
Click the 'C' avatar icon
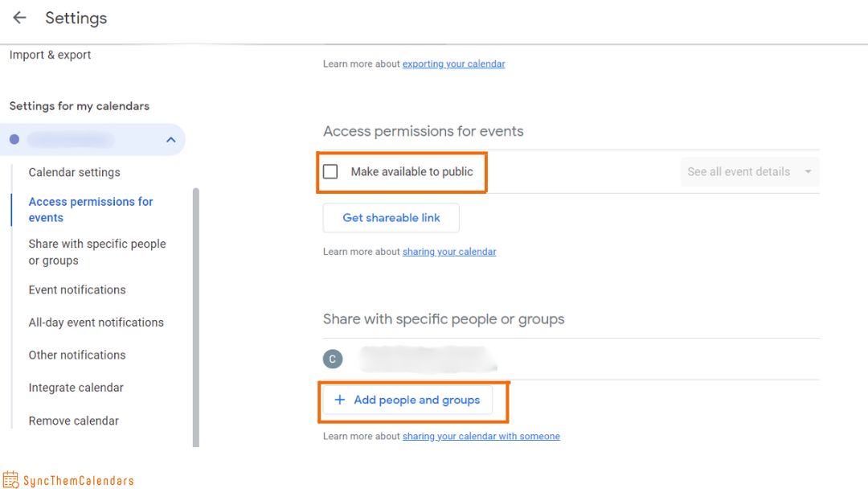click(x=332, y=359)
